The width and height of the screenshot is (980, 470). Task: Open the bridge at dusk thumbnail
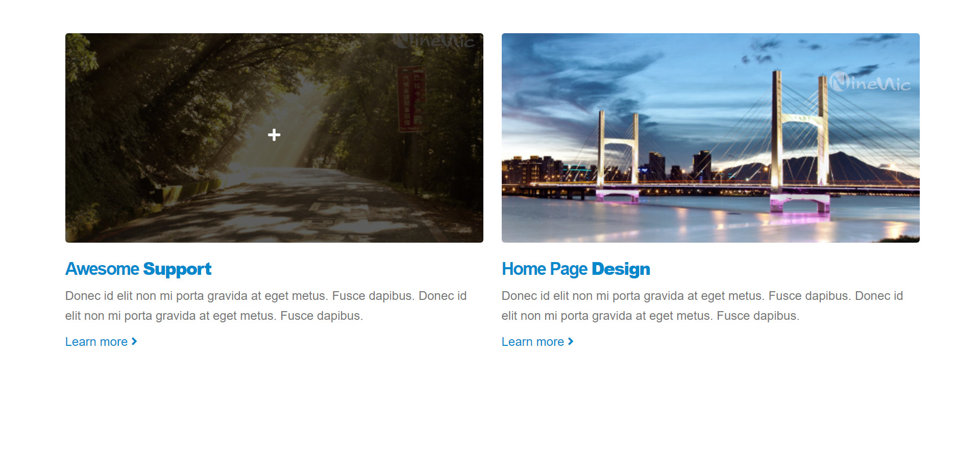(710, 138)
